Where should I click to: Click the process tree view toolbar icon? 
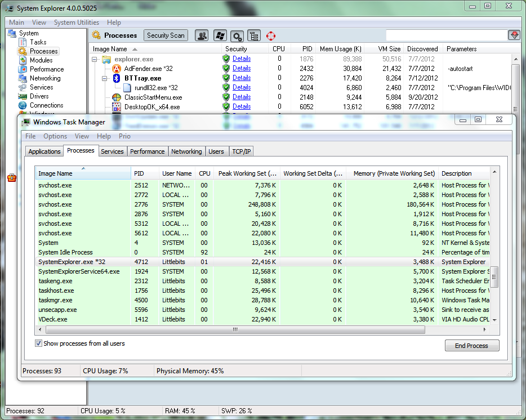[253, 35]
